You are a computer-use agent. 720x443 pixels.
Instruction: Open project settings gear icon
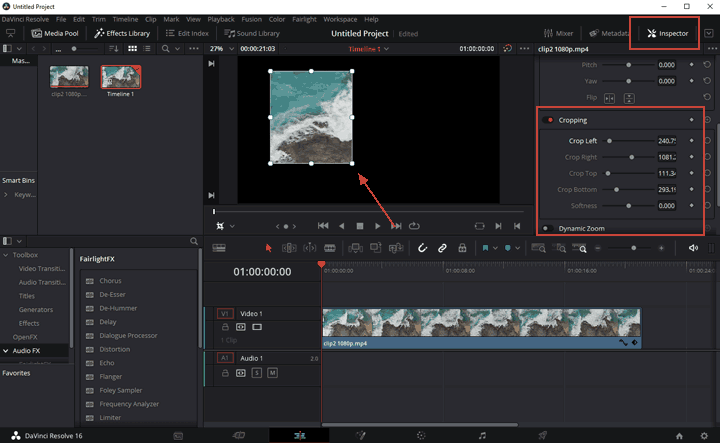(705, 436)
